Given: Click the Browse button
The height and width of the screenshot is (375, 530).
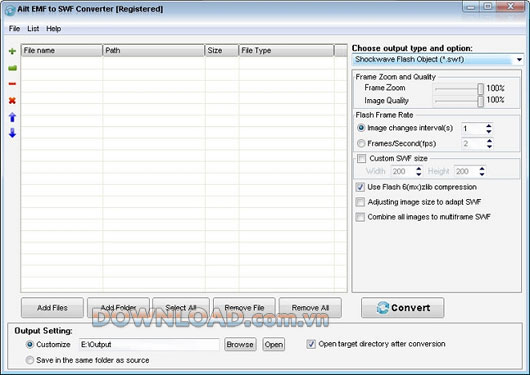Looking at the screenshot, I should click(x=240, y=345).
